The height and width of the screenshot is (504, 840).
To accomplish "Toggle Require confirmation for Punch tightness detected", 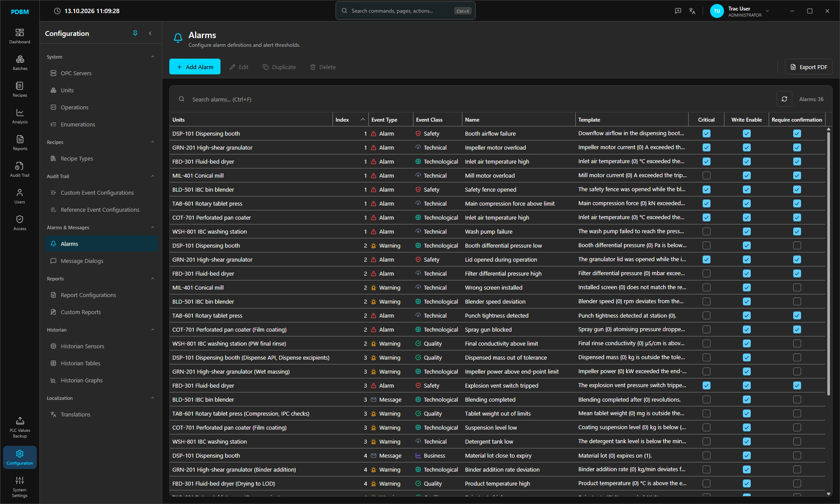I will [x=797, y=315].
